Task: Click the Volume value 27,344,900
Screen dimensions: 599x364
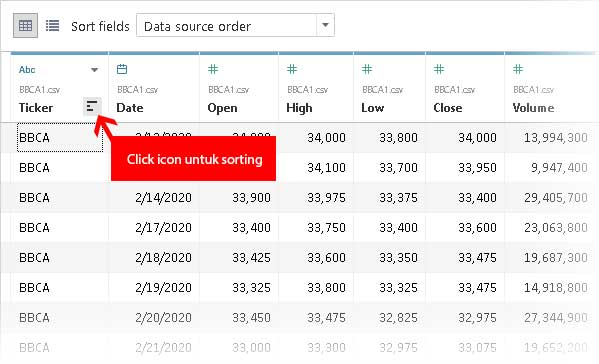Action: (555, 317)
